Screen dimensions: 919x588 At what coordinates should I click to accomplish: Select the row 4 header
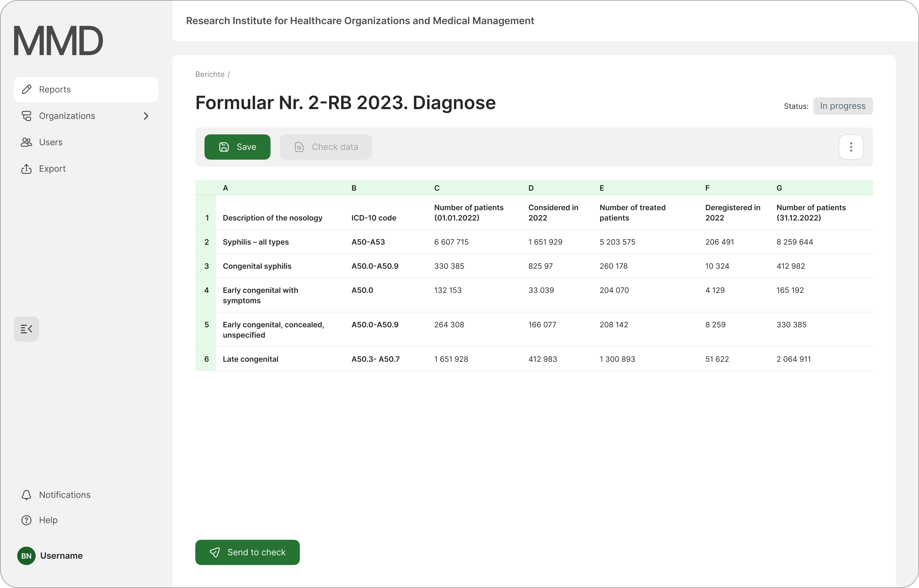pyautogui.click(x=206, y=290)
